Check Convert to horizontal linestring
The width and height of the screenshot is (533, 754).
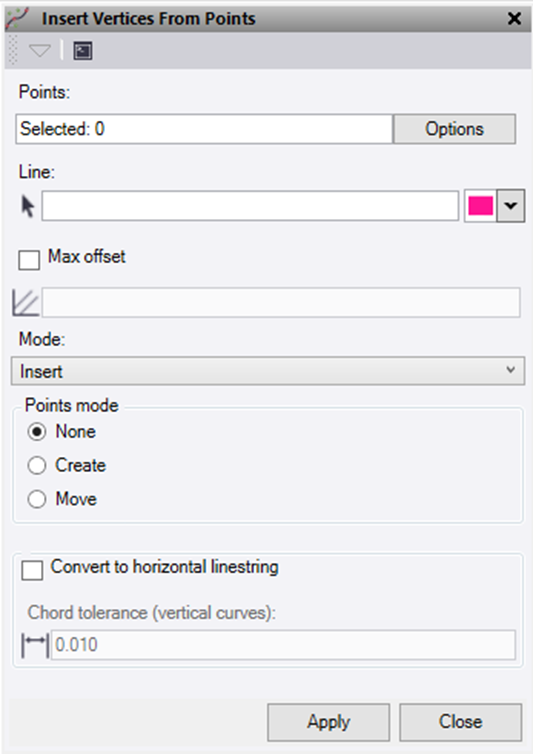tap(32, 569)
